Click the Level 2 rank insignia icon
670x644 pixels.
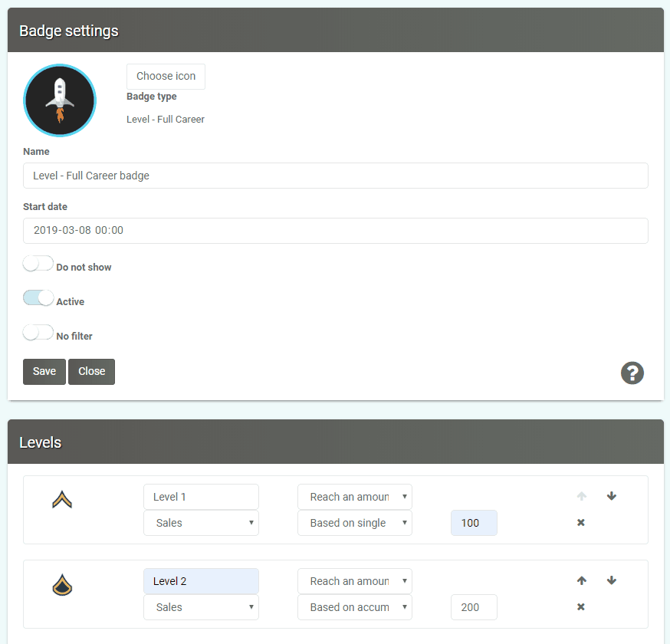point(62,585)
